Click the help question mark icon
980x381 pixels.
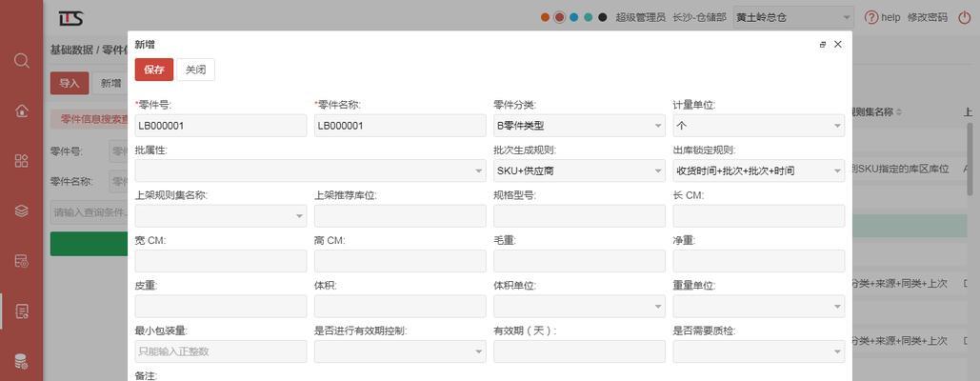click(871, 17)
